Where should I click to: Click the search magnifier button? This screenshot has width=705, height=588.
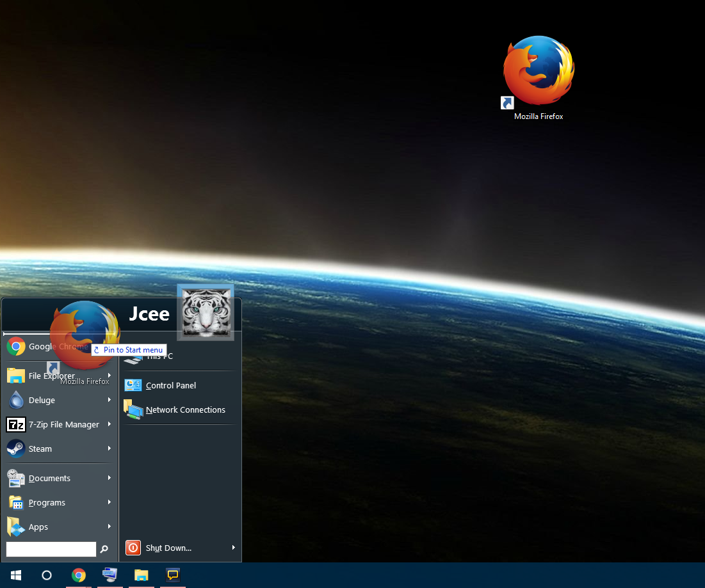click(x=104, y=549)
